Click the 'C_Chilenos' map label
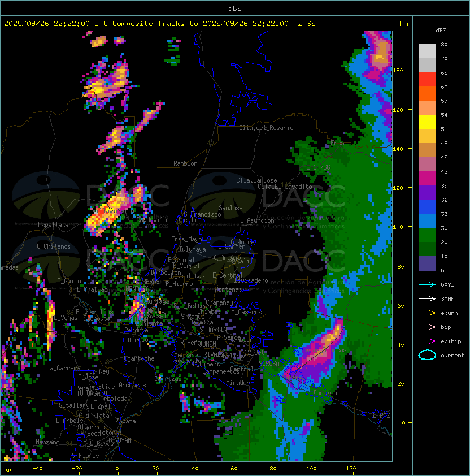 point(54,246)
